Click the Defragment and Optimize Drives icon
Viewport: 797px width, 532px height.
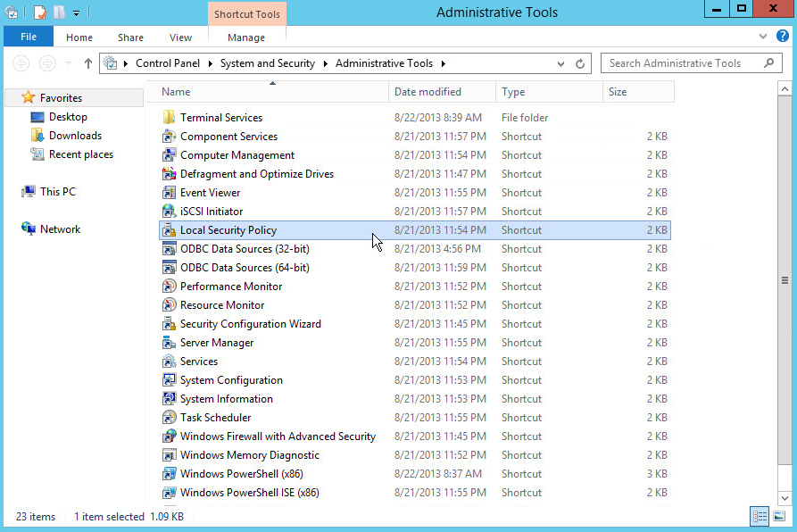[x=169, y=174]
